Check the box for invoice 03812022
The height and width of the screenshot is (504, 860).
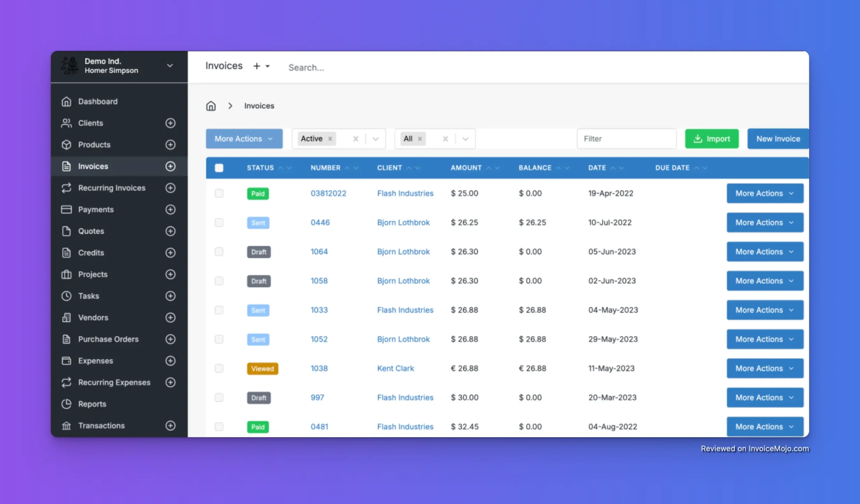[x=219, y=194]
